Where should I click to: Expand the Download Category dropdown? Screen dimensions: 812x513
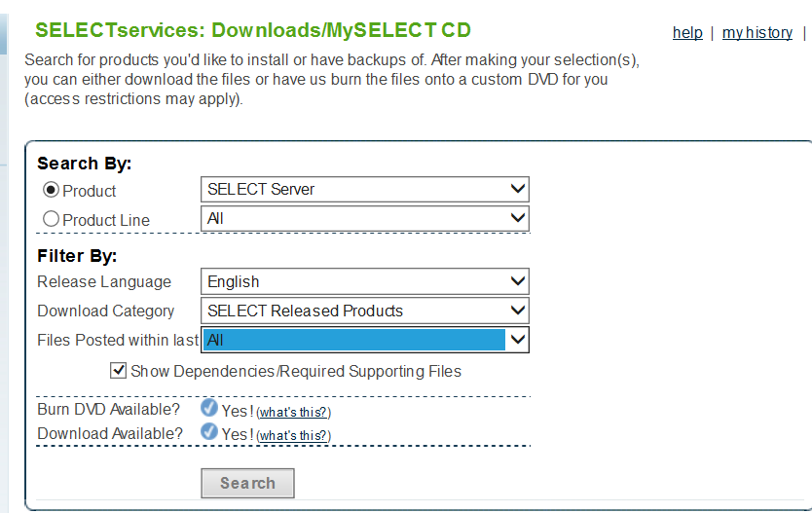tap(364, 311)
